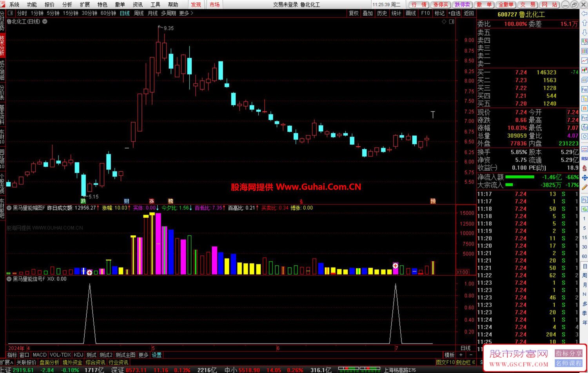Click the 画线 drawing tools button
Viewport: 588px width, 373px height.
(411, 13)
